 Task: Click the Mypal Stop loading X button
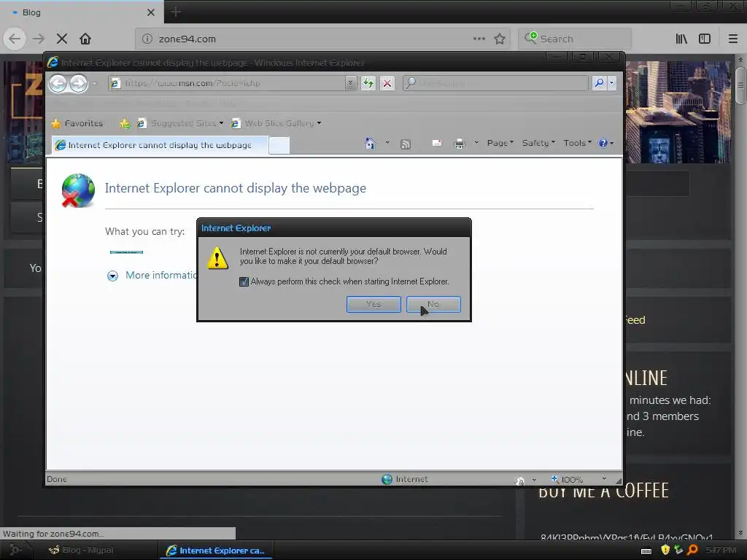(62, 39)
